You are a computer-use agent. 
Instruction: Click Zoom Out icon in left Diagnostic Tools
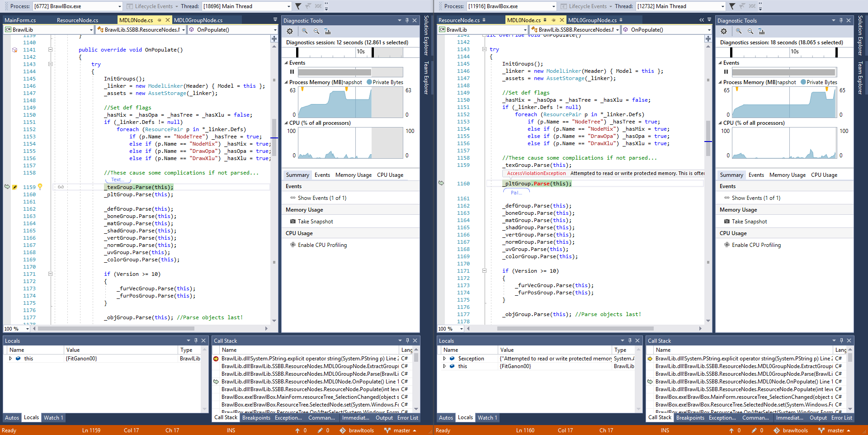click(316, 31)
